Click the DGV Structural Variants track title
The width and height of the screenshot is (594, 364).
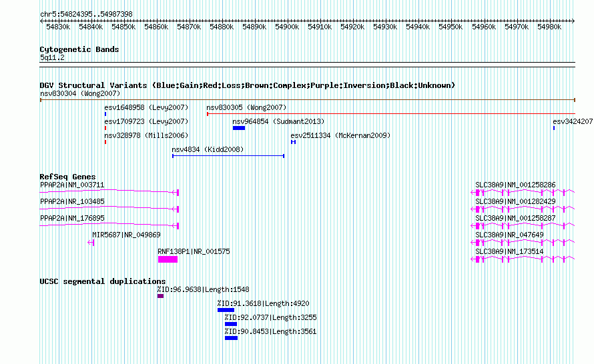point(248,85)
